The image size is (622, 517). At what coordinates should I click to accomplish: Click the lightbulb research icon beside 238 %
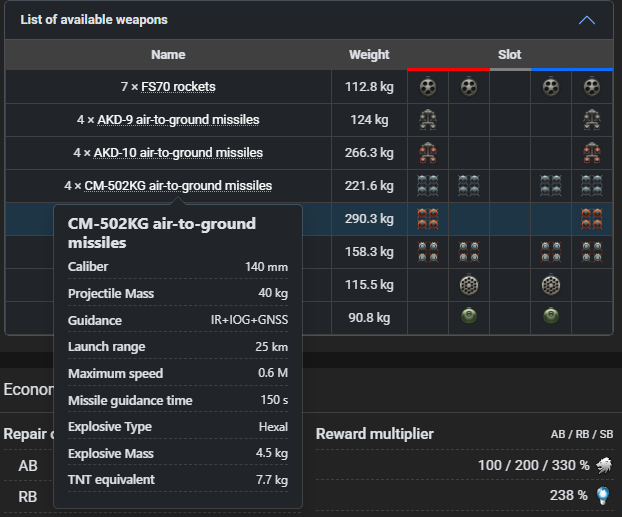coord(603,495)
